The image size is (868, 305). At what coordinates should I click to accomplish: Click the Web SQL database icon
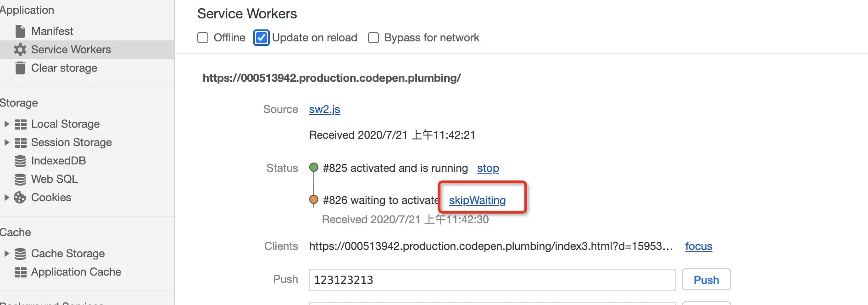pyautogui.click(x=20, y=179)
